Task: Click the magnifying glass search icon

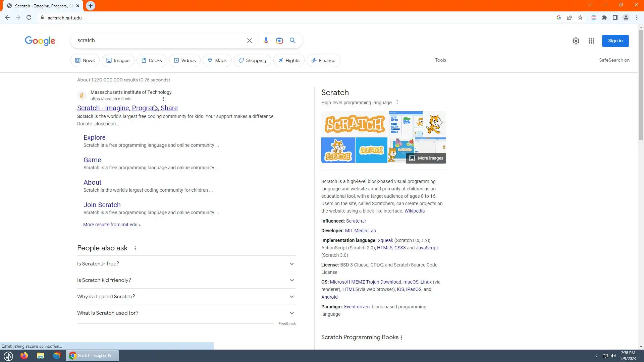Action: pyautogui.click(x=292, y=41)
